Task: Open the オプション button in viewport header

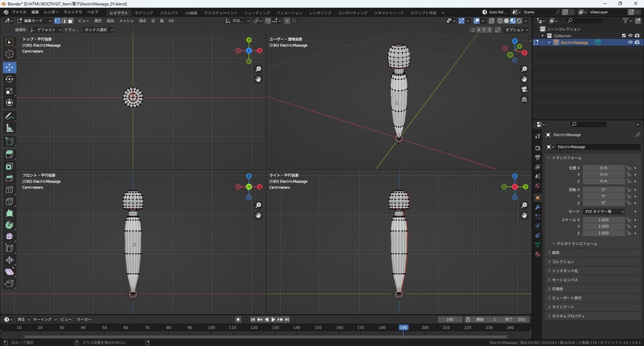Action: 516,30
